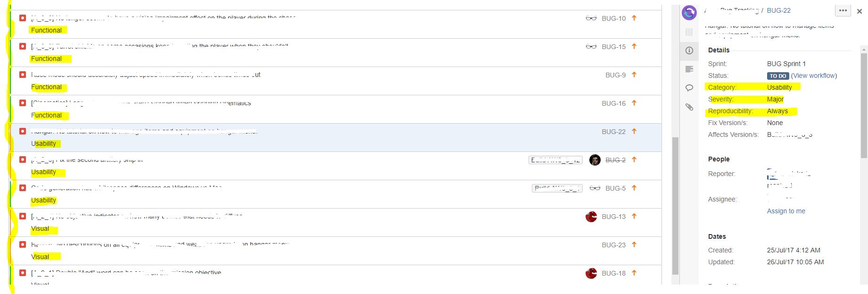This screenshot has height=294, width=868.
Task: Click the bug type icon on BUG-10 row
Action: (x=23, y=18)
